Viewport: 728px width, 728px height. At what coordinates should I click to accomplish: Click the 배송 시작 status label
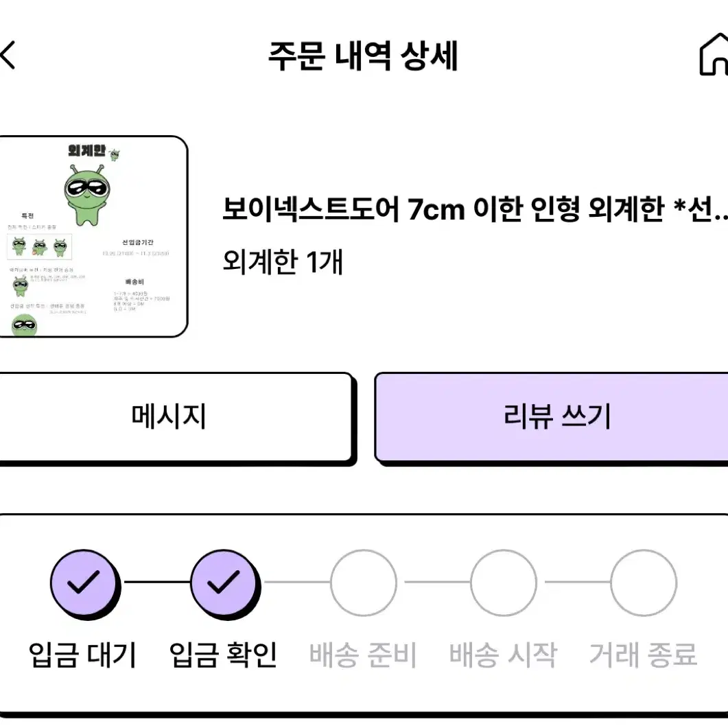point(503,655)
